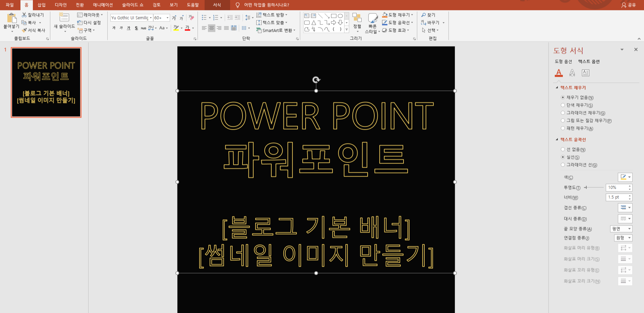Image resolution: width=644 pixels, height=313 pixels.
Task: Click the Cut (잘라내기) scissors icon
Action: coord(24,15)
